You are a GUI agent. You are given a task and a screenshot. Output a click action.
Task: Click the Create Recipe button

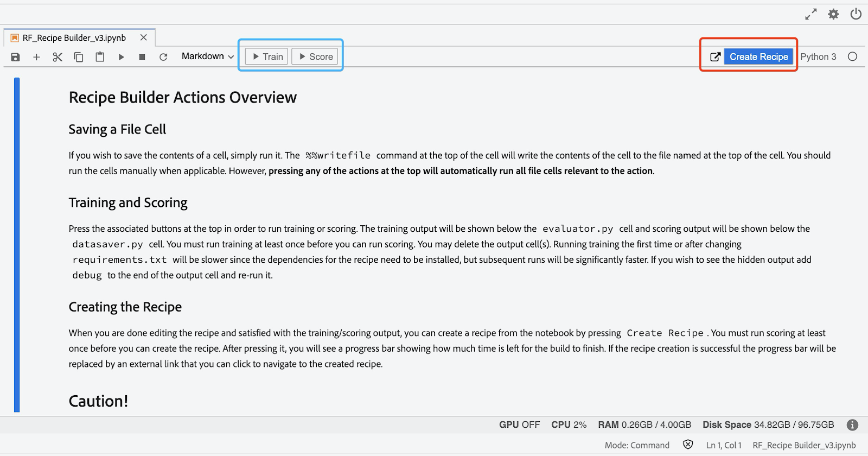[758, 56]
